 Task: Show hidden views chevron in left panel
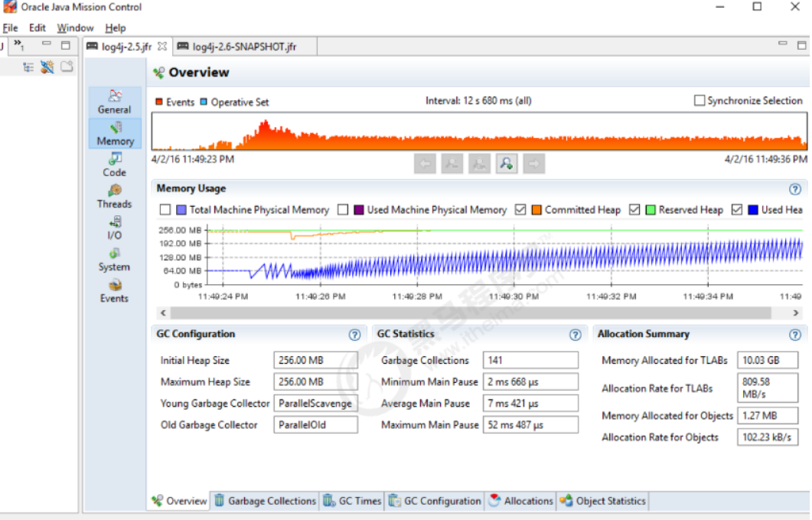pyautogui.click(x=18, y=44)
